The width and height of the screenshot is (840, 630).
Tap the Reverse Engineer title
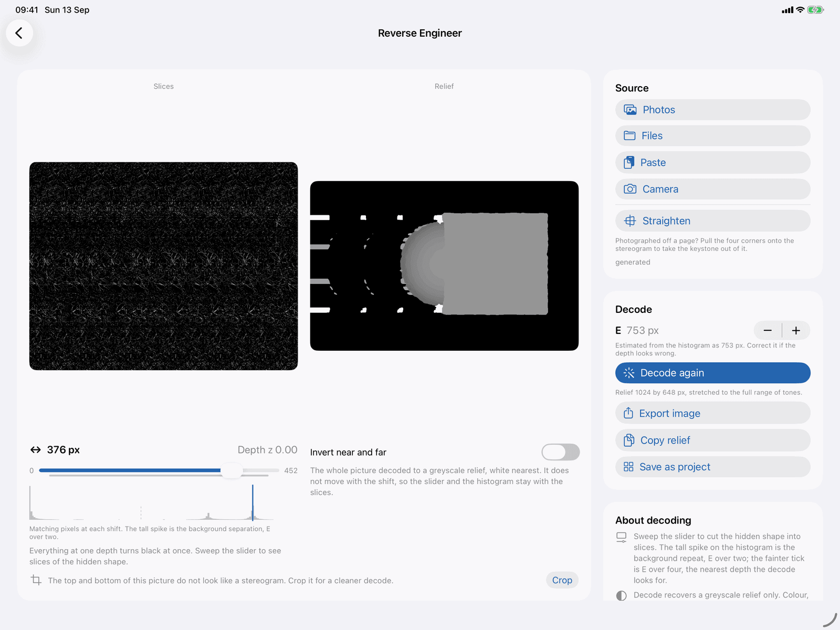pos(420,33)
